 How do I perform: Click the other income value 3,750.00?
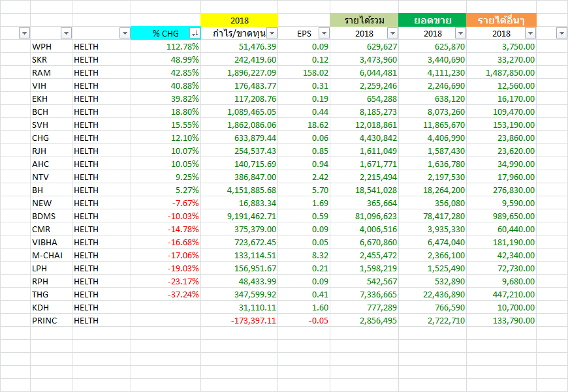pyautogui.click(x=518, y=47)
